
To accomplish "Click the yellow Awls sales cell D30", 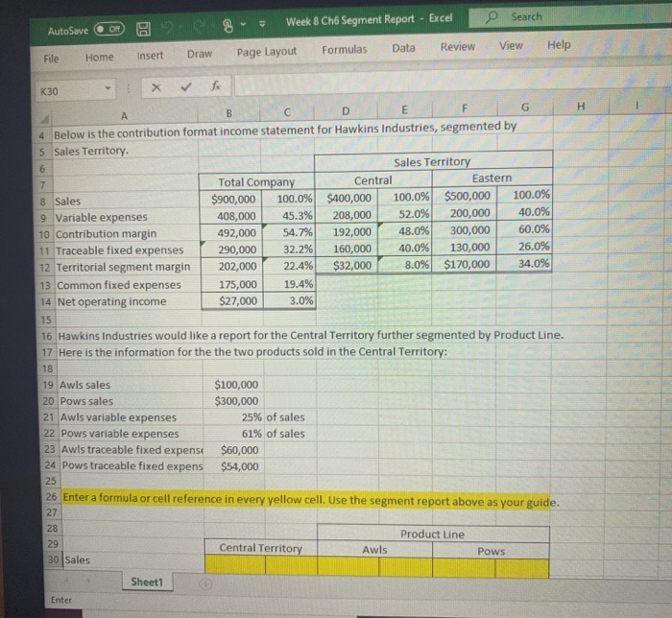I will point(348,566).
